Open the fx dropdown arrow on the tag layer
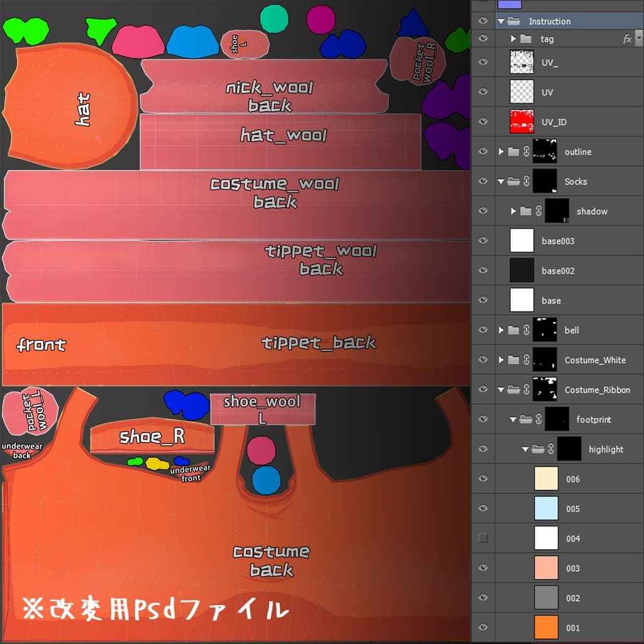The width and height of the screenshot is (644, 644). point(640,38)
